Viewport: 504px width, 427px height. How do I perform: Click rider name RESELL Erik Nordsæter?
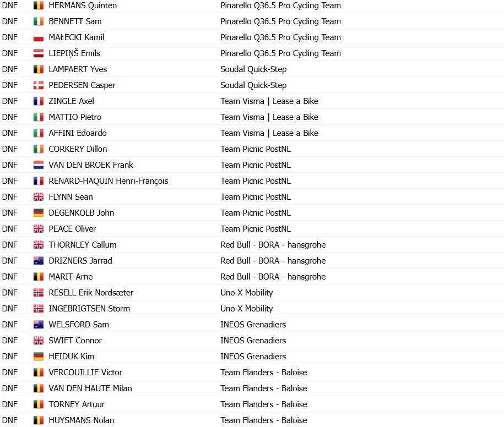coord(91,293)
